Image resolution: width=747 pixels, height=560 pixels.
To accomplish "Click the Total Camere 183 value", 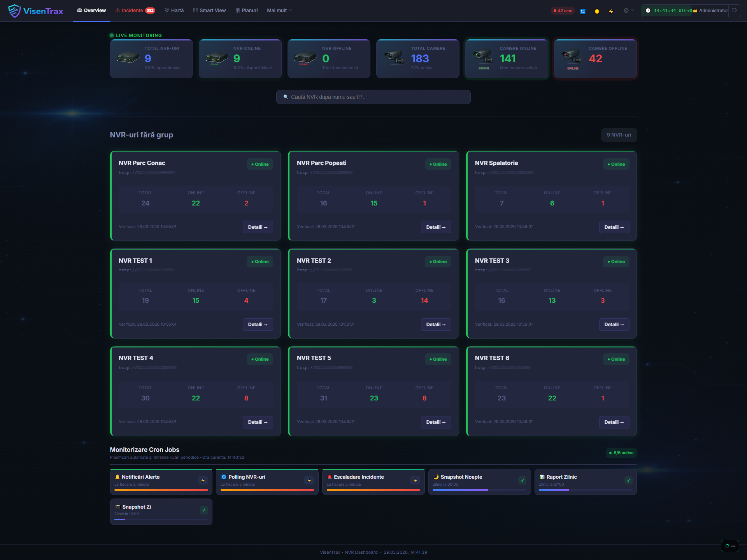I will 420,59.
